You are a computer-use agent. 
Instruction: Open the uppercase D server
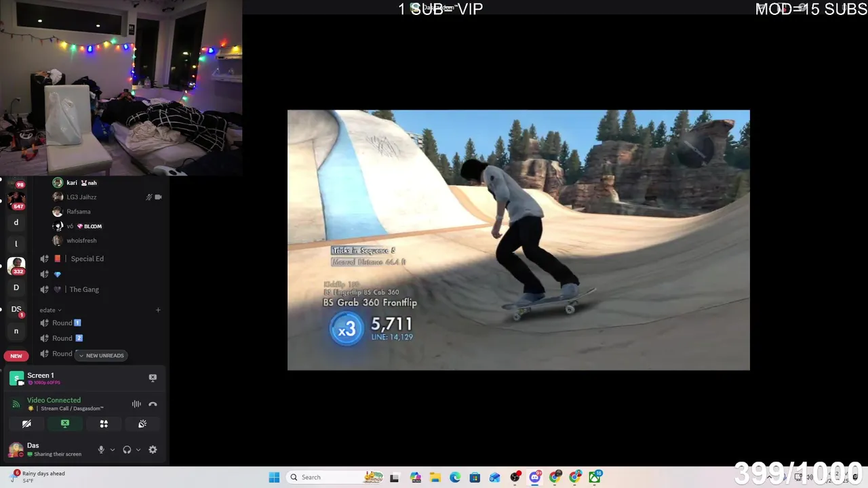(16, 287)
